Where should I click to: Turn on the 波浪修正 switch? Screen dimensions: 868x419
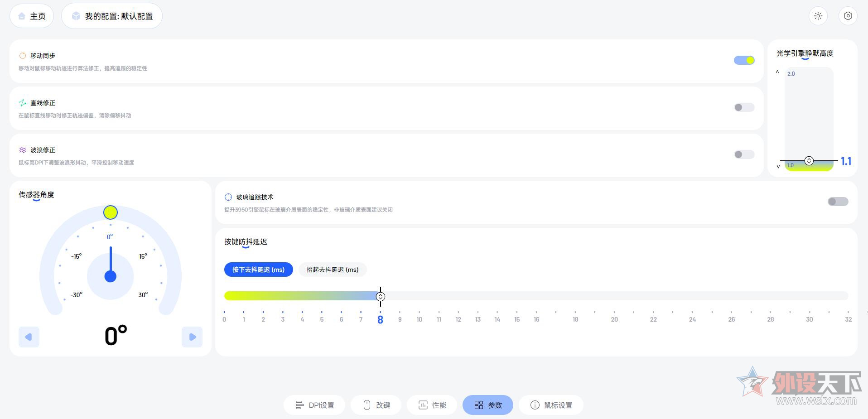coord(744,154)
